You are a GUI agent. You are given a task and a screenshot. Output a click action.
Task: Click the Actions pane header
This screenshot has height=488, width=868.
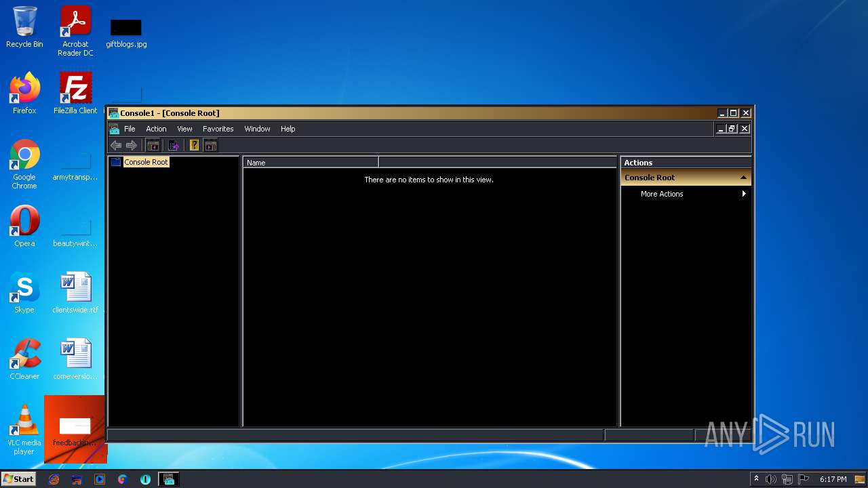pyautogui.click(x=686, y=163)
